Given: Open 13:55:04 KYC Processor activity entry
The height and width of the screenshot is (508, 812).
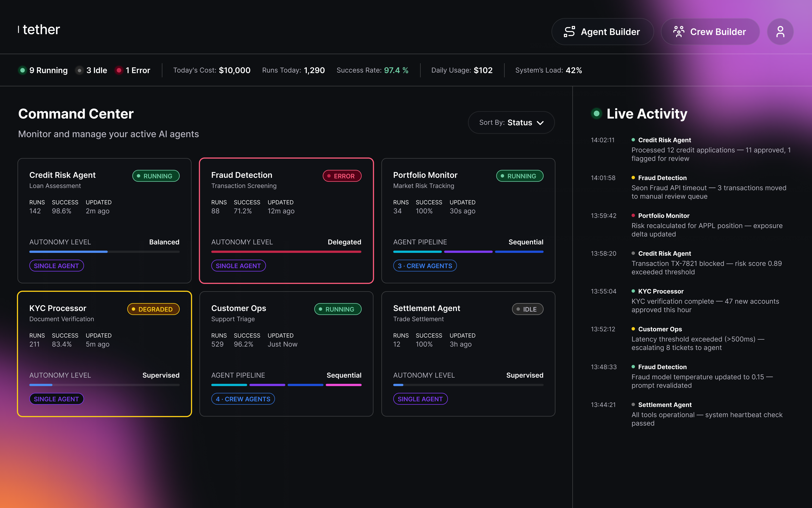Looking at the screenshot, I should pos(691,300).
